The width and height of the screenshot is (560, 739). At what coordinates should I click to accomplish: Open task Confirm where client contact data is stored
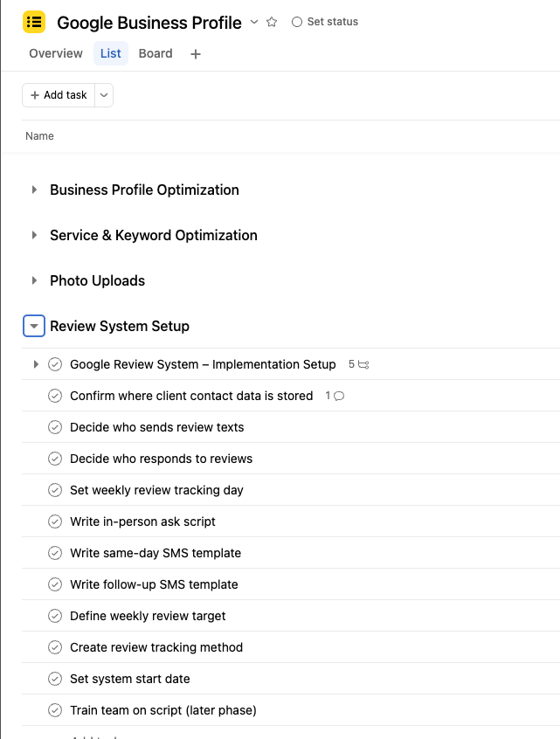tap(191, 396)
